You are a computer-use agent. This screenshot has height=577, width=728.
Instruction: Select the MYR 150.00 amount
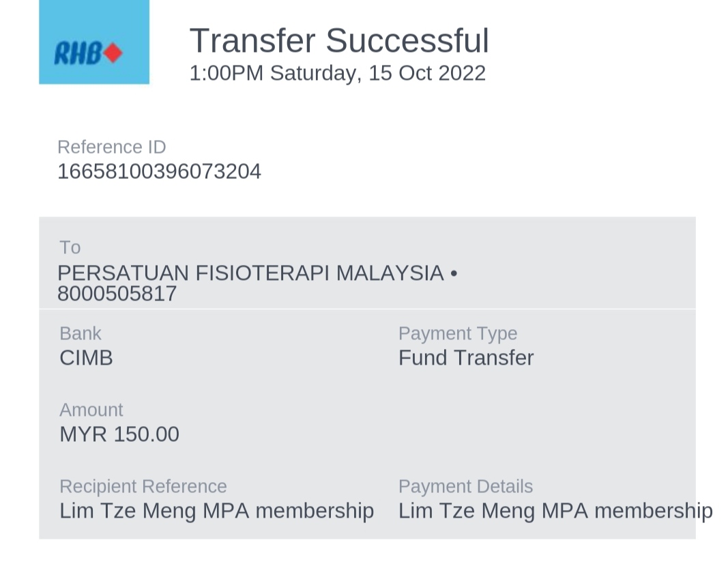[x=119, y=434]
